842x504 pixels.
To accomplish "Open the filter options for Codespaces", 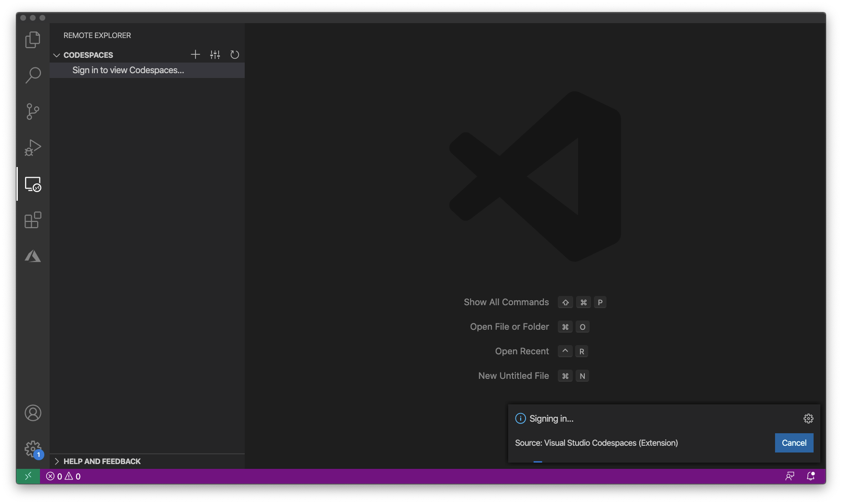I will click(215, 54).
